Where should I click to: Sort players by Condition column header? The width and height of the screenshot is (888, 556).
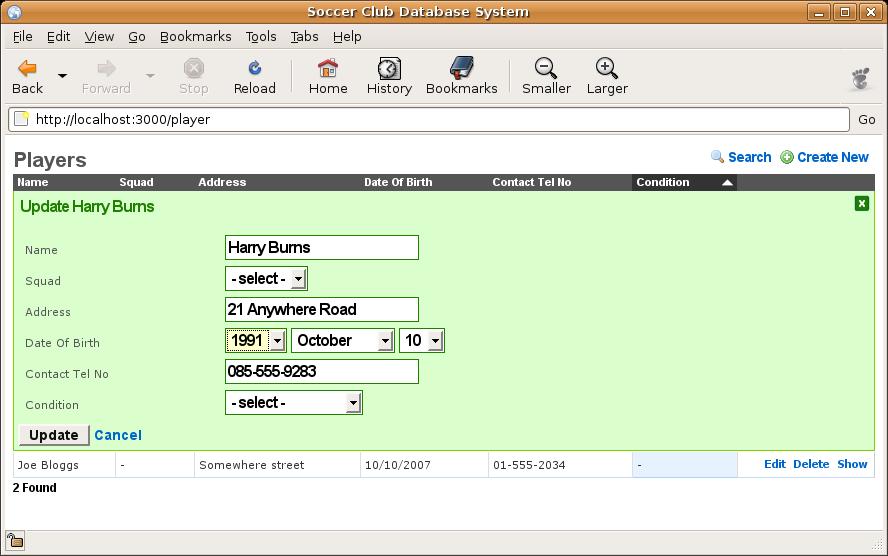click(663, 182)
